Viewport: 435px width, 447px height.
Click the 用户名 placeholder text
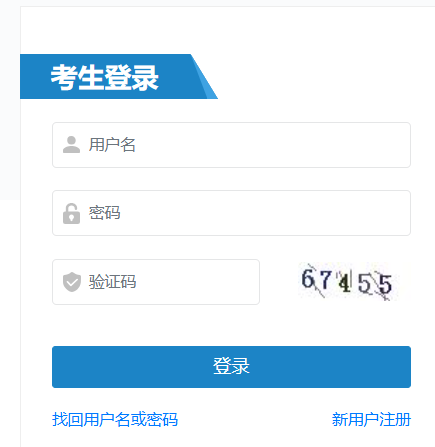pos(112,145)
